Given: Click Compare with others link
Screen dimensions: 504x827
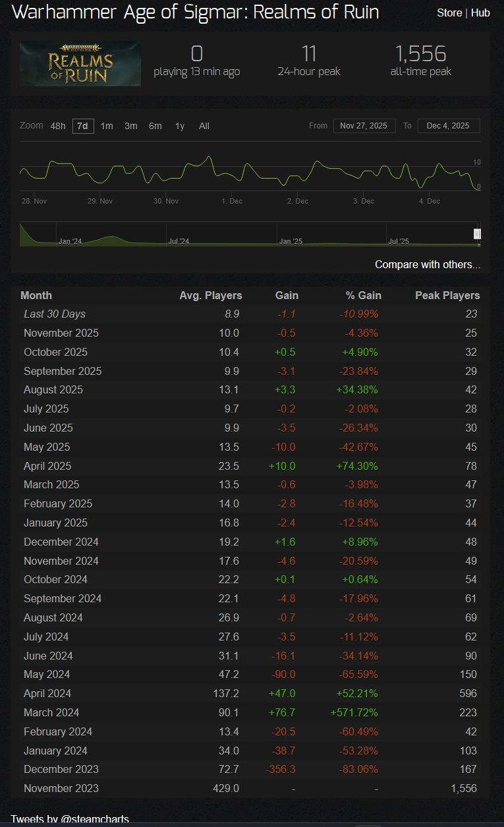Looking at the screenshot, I should point(428,264).
